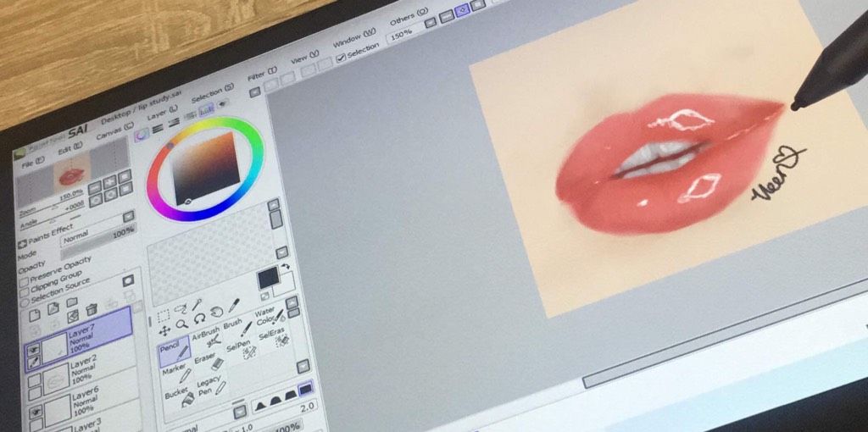Activate the Legacy Pen tool
Screen dimensions: 868x432
click(212, 385)
